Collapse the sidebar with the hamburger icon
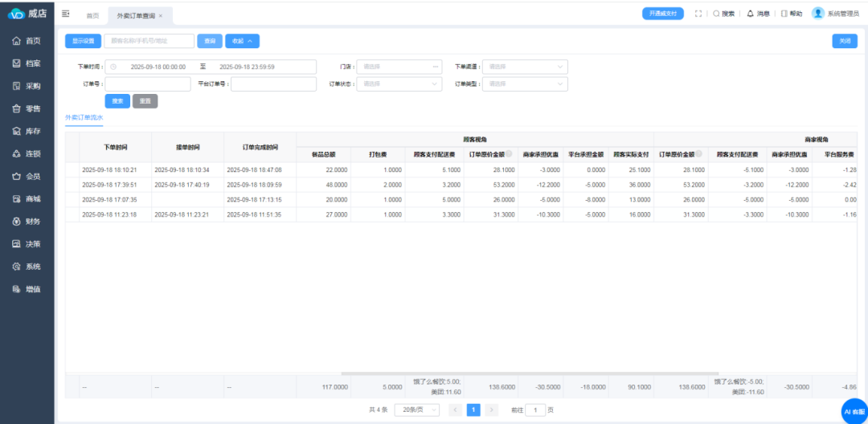 pos(65,14)
